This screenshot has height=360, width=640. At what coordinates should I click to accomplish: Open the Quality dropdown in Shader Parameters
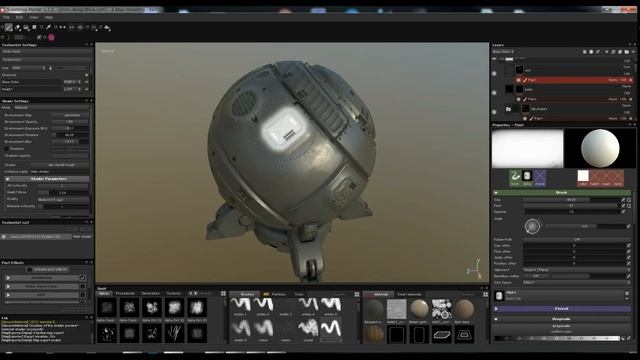click(63, 200)
